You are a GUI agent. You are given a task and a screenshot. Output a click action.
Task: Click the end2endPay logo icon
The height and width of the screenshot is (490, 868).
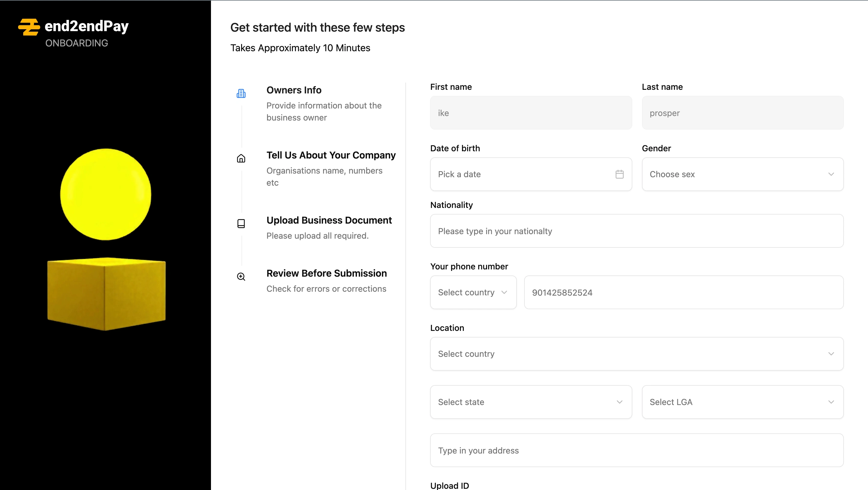(x=29, y=27)
